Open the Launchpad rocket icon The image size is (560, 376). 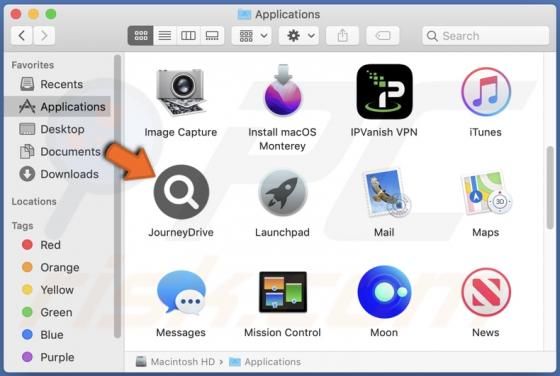click(x=282, y=193)
